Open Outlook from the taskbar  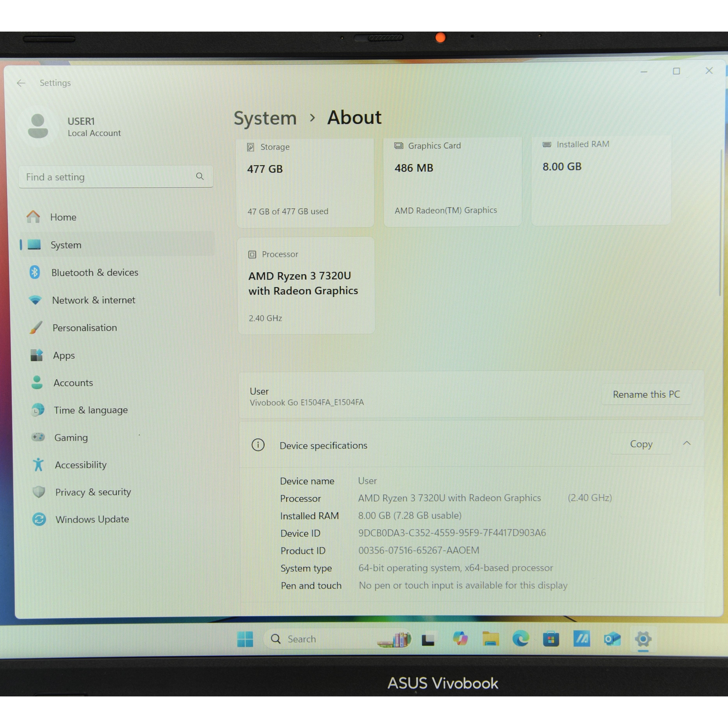(x=612, y=639)
